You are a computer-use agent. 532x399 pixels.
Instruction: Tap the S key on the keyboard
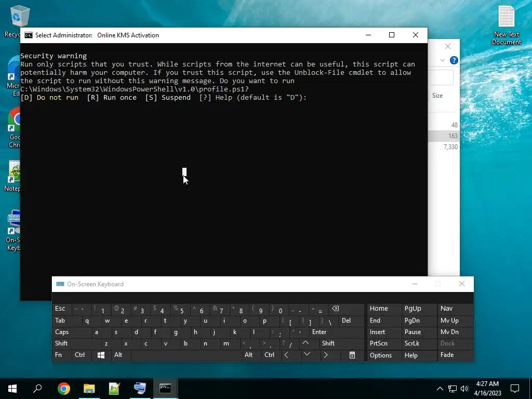point(121,332)
